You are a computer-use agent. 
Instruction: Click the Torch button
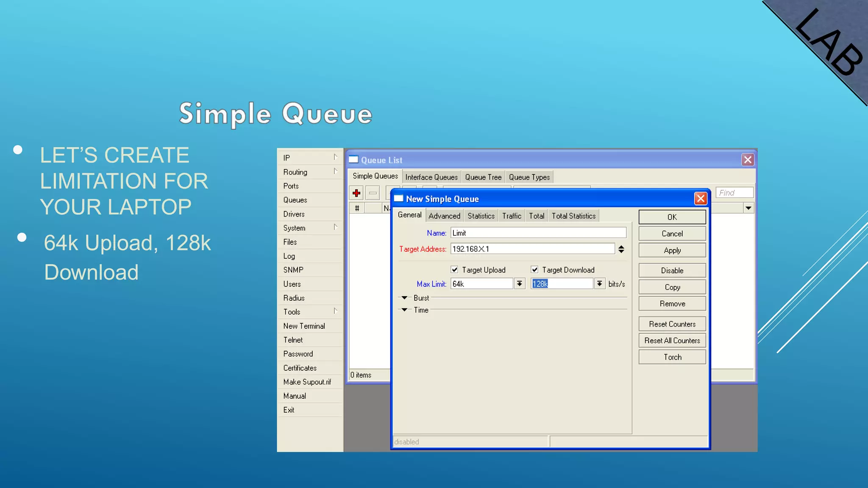672,357
